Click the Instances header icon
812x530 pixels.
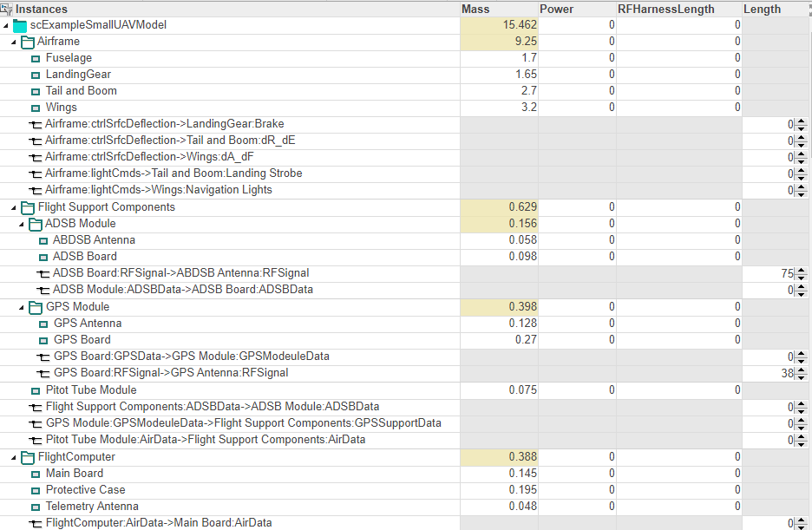(x=6, y=9)
